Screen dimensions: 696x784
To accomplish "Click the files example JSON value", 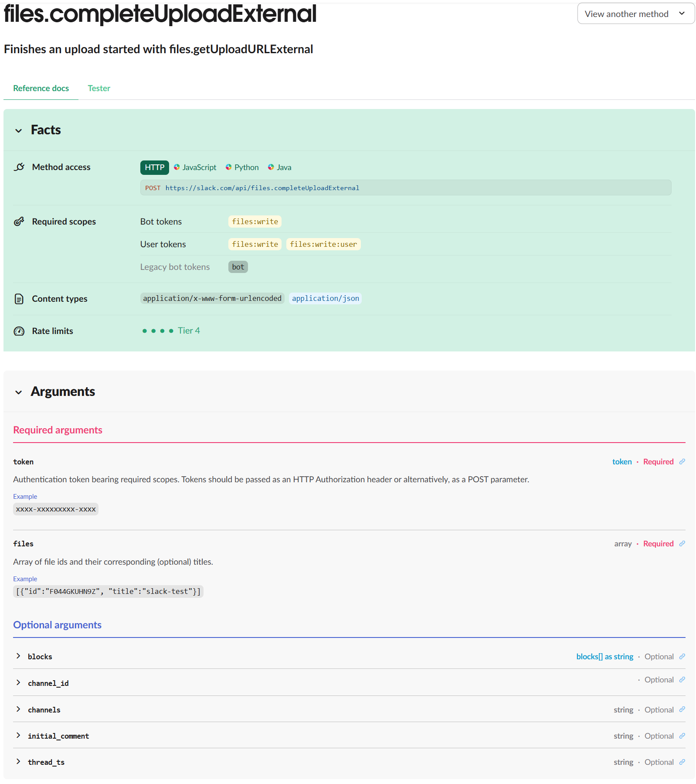I will (x=108, y=591).
